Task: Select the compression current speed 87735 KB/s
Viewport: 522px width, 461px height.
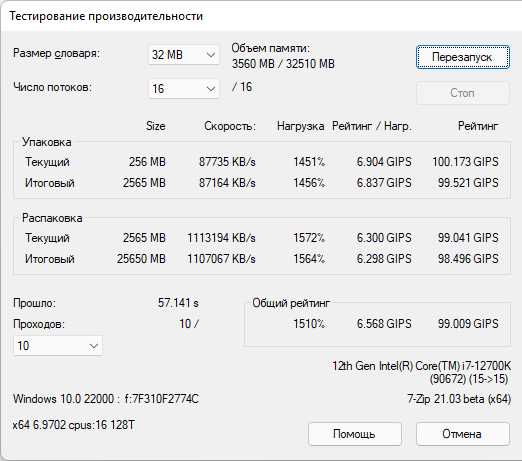Action: pos(227,162)
